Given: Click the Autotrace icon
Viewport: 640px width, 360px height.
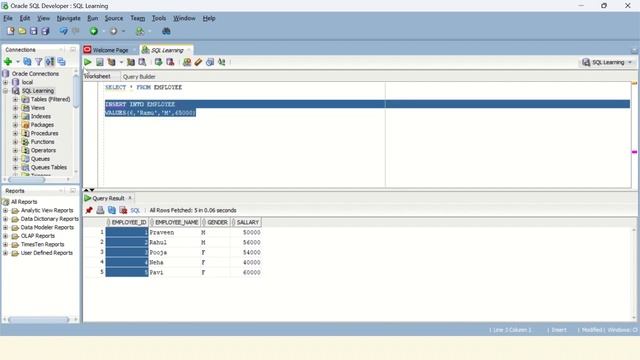Looking at the screenshot, I should click(x=131, y=62).
